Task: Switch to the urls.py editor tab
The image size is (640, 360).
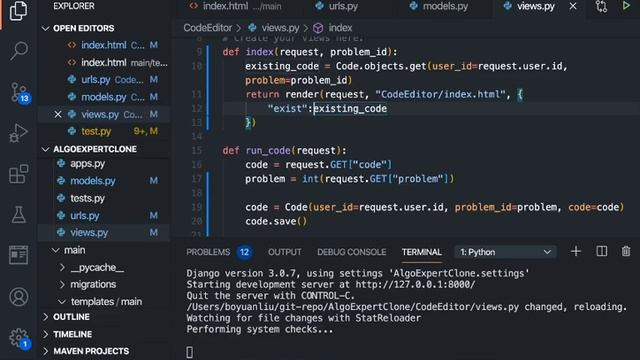Action: [337, 6]
